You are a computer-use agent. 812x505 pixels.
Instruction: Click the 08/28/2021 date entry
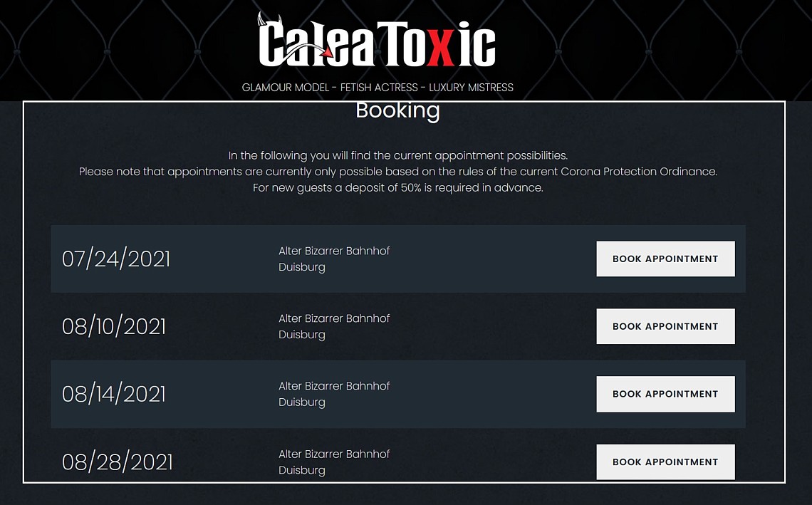[118, 462]
